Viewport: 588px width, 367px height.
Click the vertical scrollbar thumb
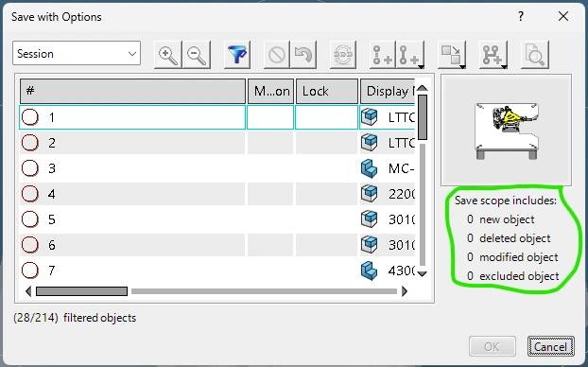(x=423, y=117)
